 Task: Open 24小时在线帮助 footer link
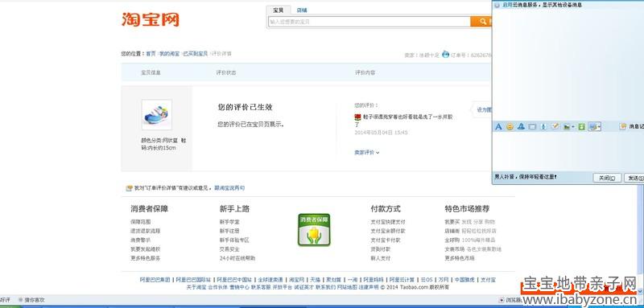coord(237,258)
